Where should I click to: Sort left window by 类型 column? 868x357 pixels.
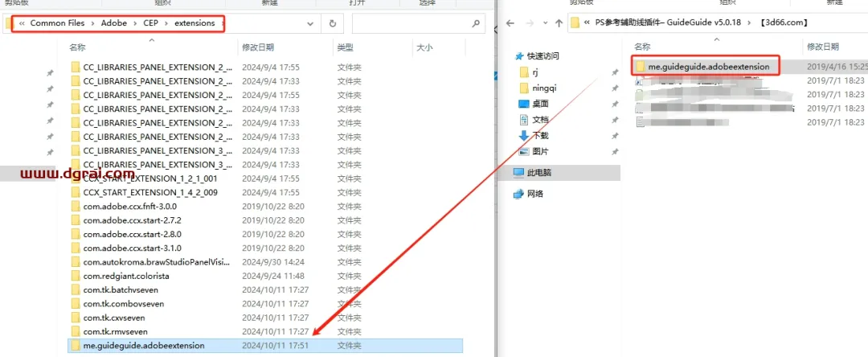pos(345,48)
